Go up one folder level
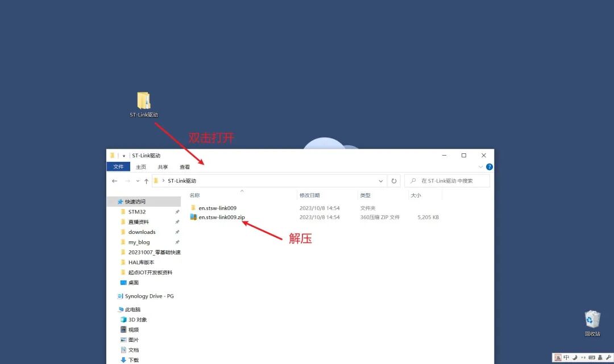Screen dimensions: 614x364 pyautogui.click(x=146, y=181)
